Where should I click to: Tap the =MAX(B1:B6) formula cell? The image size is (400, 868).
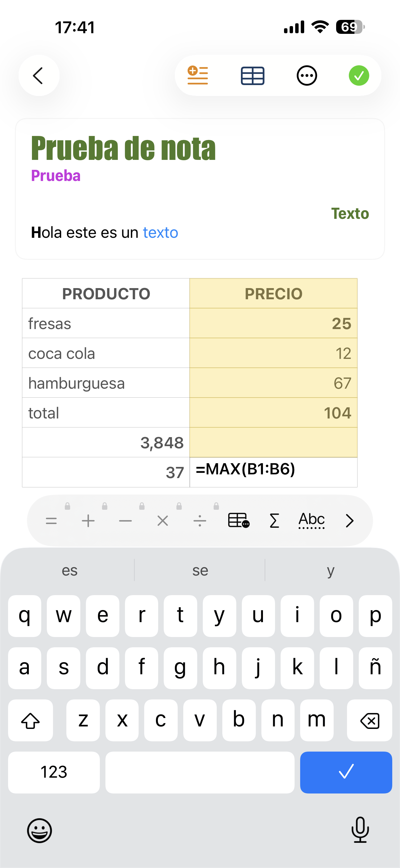[273, 472]
